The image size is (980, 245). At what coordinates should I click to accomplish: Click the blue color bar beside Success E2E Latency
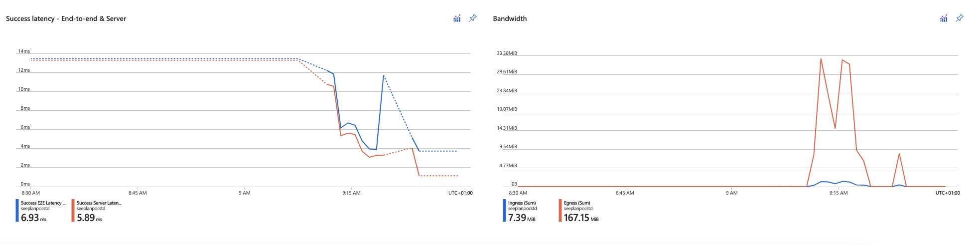[x=17, y=211]
